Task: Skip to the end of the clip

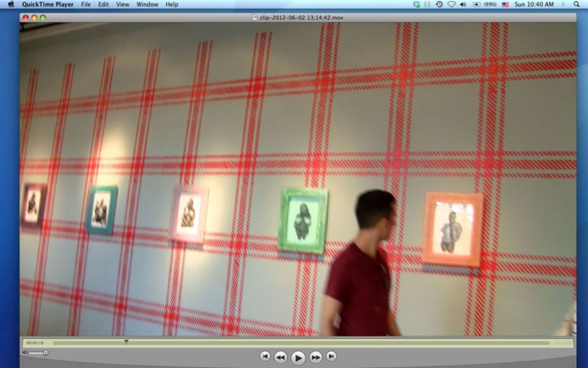Action: [x=332, y=356]
